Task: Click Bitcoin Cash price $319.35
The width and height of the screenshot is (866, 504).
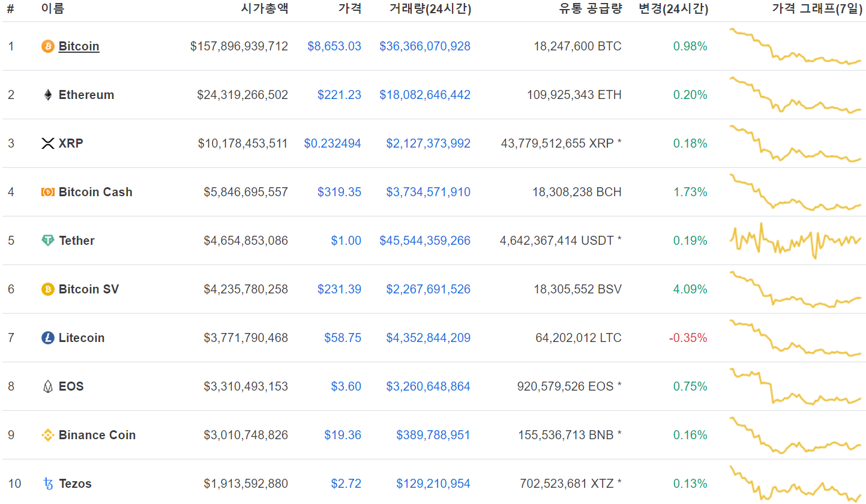Action: pos(340,192)
